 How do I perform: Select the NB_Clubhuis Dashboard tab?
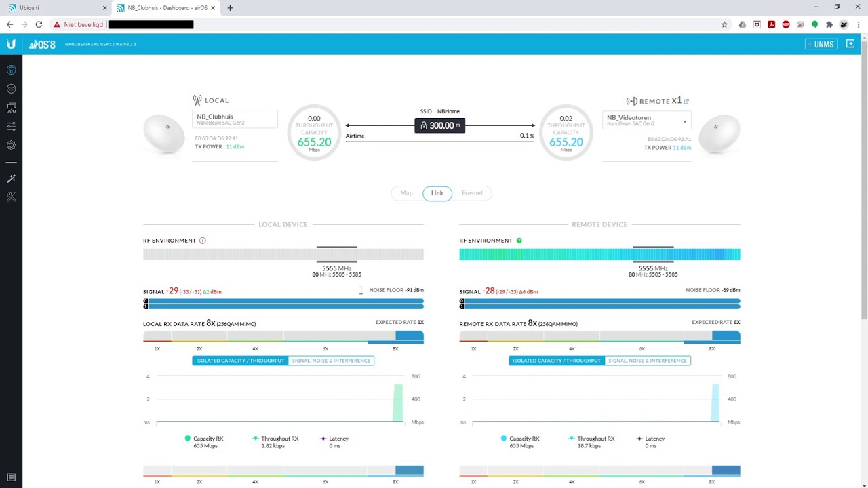pyautogui.click(x=165, y=8)
